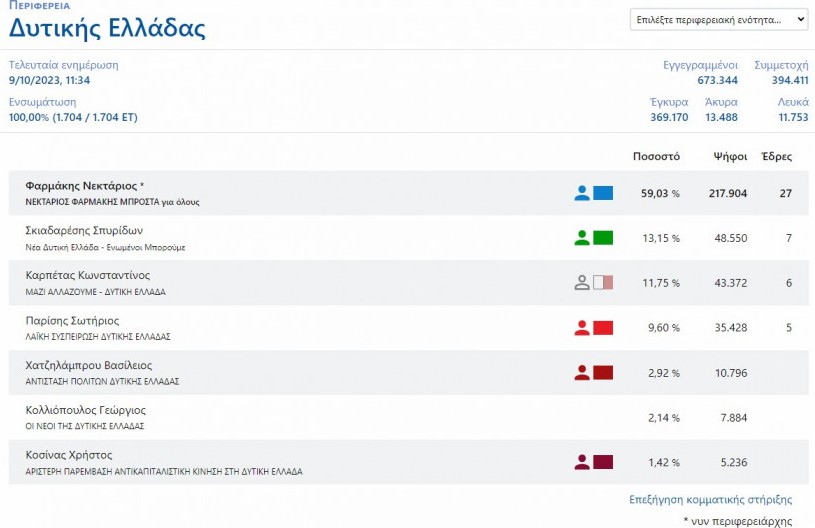Select the Καρπέτας Κωνσταντίνος candidate name

point(87,275)
